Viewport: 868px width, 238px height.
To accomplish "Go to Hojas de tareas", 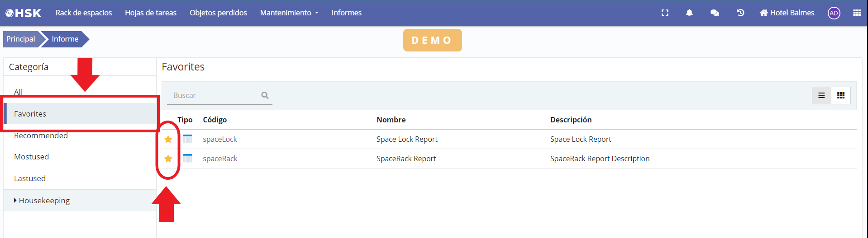I will click(x=151, y=13).
